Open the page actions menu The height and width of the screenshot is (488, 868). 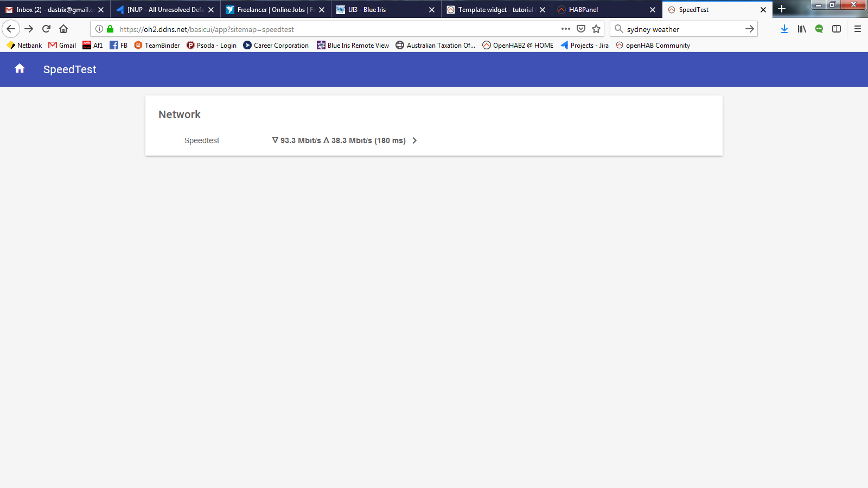(566, 29)
